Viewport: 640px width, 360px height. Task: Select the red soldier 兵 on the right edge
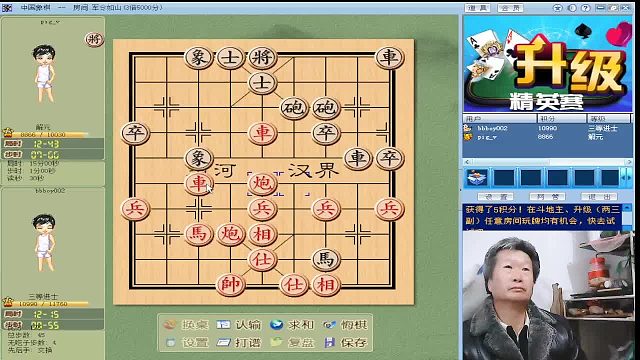pos(389,209)
